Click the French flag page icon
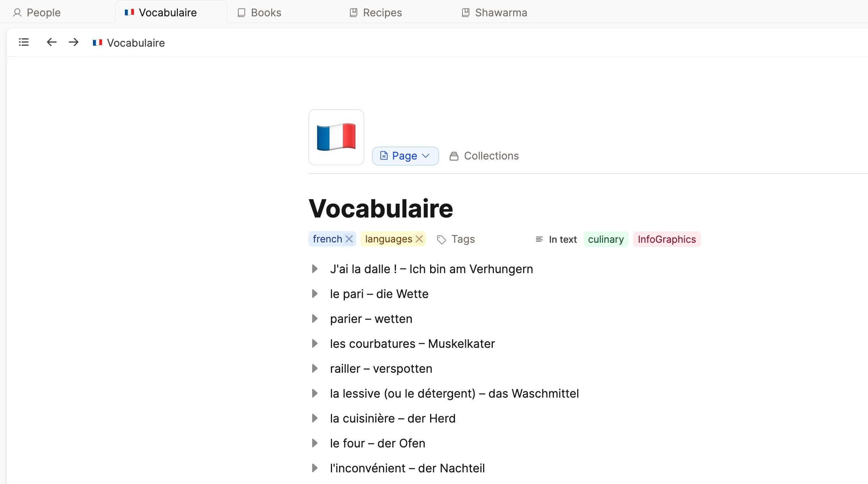Image resolution: width=868 pixels, height=484 pixels. [336, 137]
